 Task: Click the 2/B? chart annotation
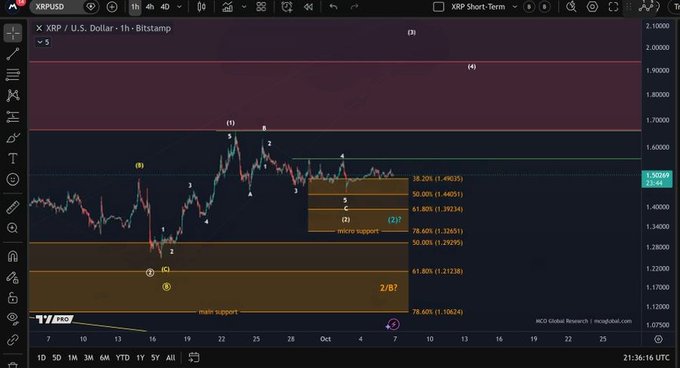[389, 288]
